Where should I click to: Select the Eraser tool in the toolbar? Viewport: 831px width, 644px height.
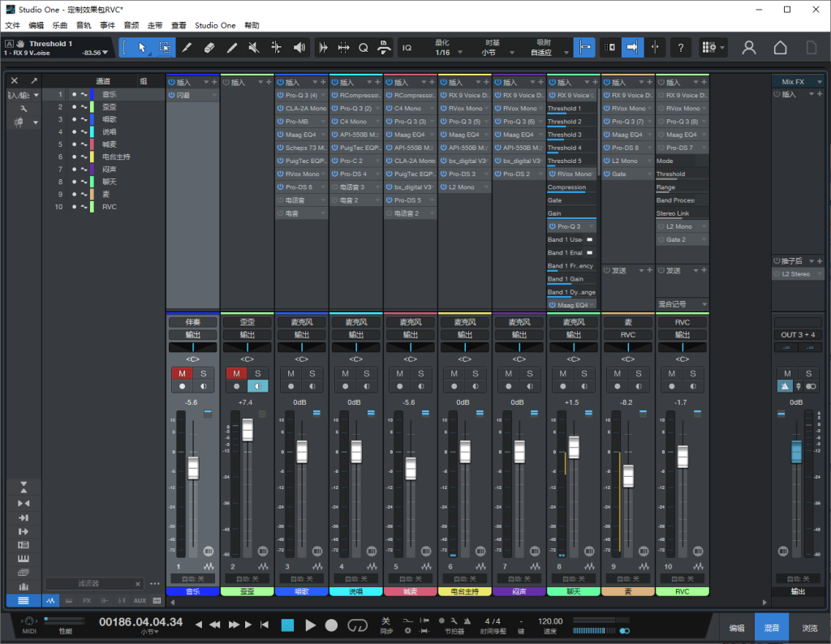(x=209, y=48)
